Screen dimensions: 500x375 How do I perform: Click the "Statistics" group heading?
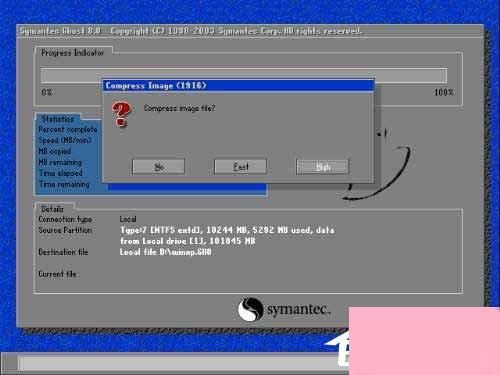(58, 119)
